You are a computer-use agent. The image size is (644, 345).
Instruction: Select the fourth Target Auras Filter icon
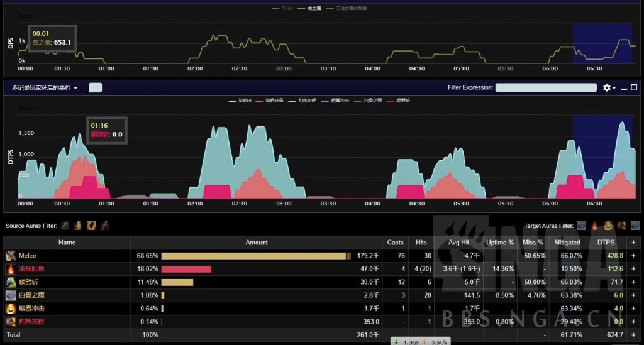(x=621, y=226)
